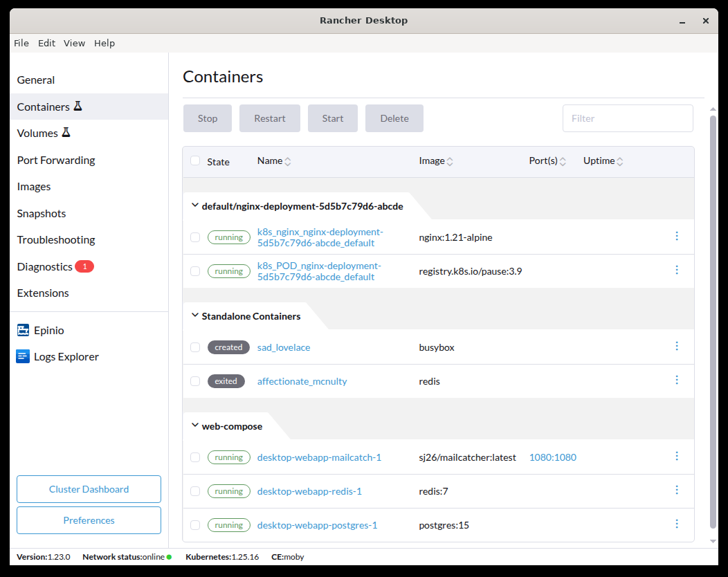Tick the desktop-webapp-postgres-1 checkbox
This screenshot has height=577, width=728.
(195, 525)
